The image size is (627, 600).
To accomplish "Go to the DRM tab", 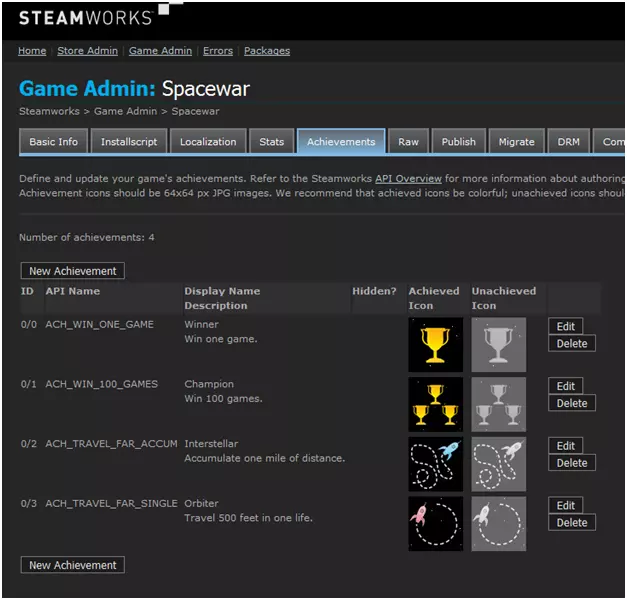I will (x=569, y=142).
